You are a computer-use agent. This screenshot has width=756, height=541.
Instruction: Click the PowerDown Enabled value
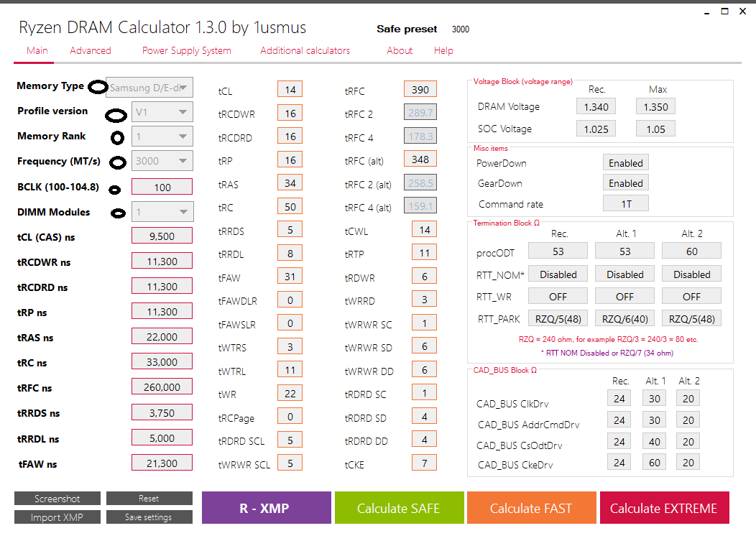click(x=626, y=162)
